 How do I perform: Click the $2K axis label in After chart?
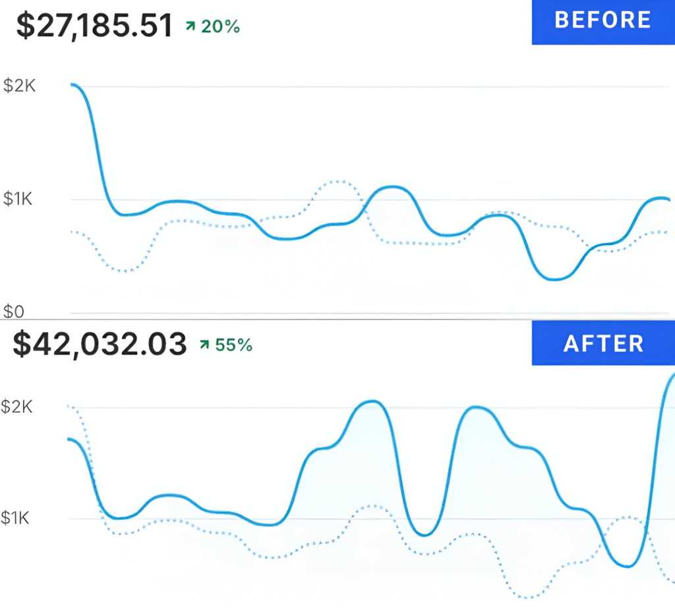coord(16,406)
